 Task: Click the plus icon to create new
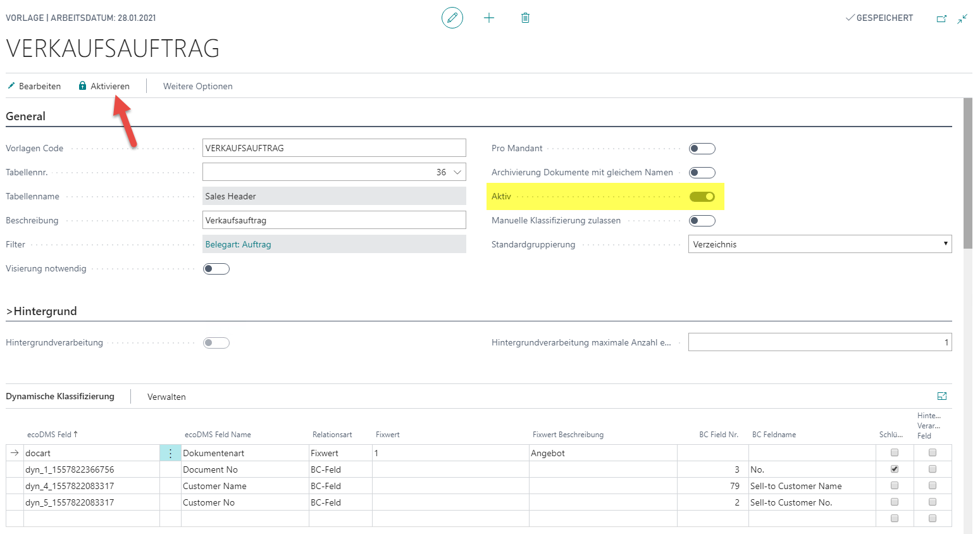tap(489, 18)
